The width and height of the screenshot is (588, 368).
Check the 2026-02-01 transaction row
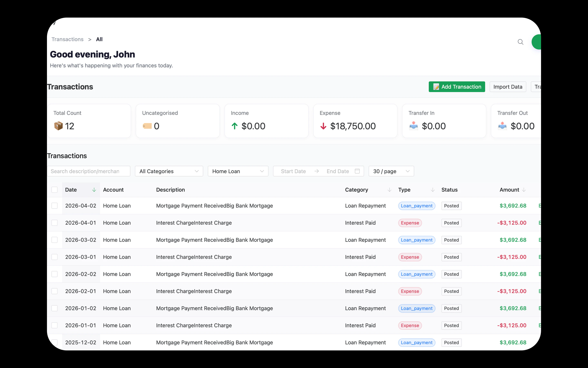[55, 291]
